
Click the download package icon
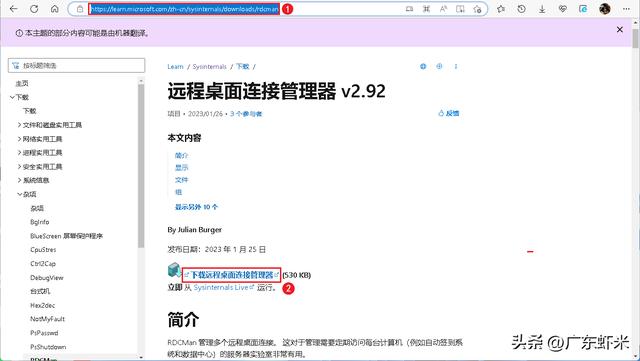[174, 270]
